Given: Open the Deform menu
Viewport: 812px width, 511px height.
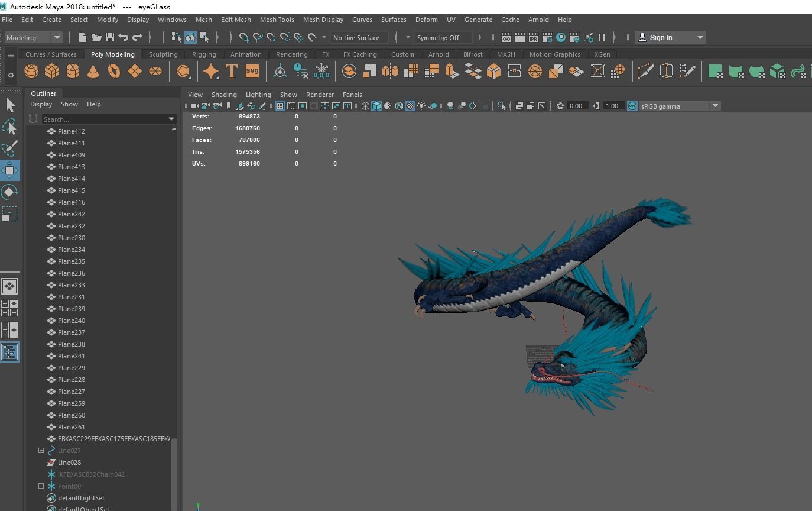Looking at the screenshot, I should click(426, 20).
